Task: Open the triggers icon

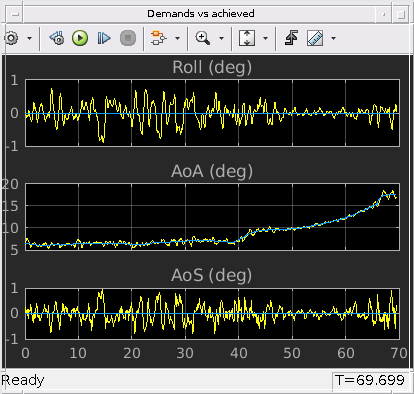Action: pyautogui.click(x=291, y=38)
